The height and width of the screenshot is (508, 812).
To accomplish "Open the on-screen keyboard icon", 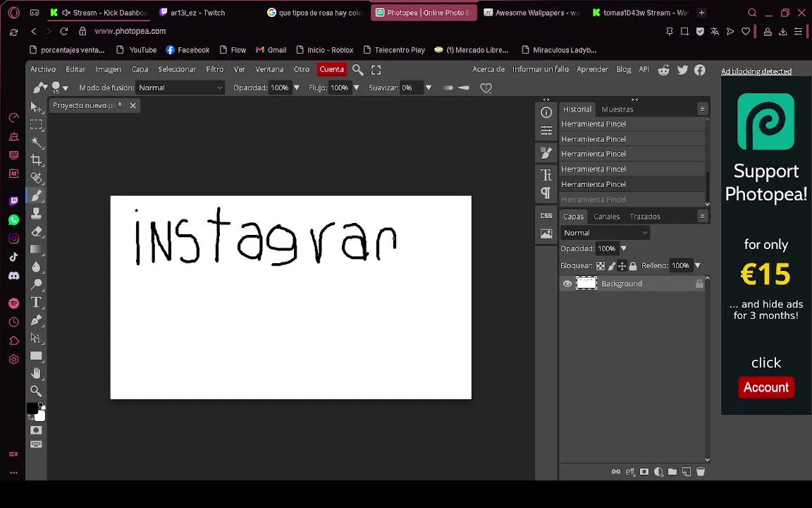I will 36,445.
